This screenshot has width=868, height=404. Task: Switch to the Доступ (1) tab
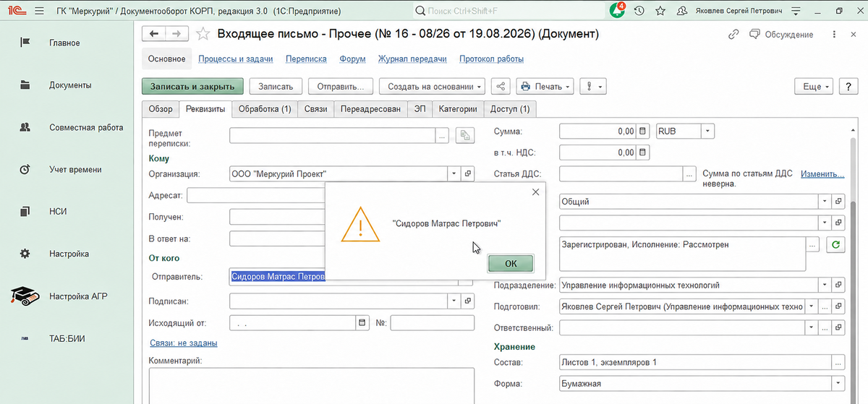point(510,109)
